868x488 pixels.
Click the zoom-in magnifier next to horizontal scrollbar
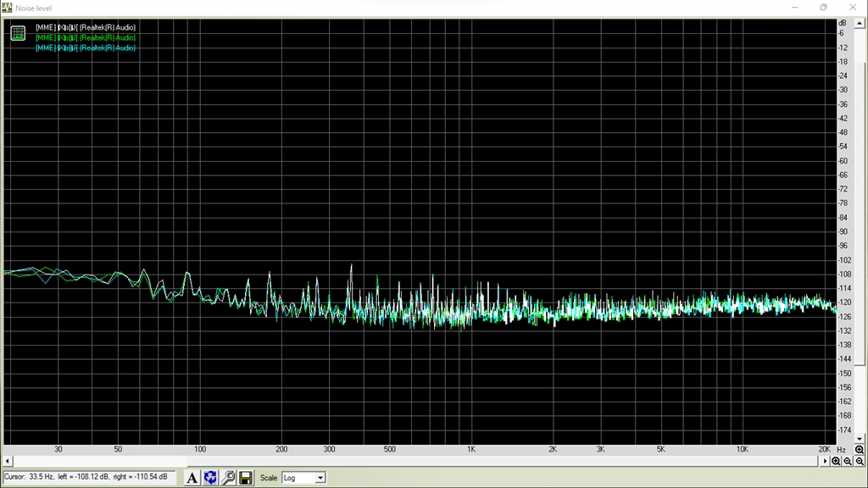(836, 461)
